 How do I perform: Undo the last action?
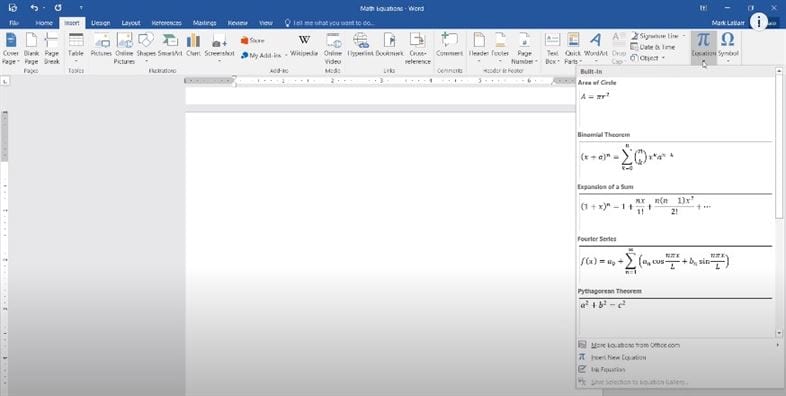coord(34,8)
